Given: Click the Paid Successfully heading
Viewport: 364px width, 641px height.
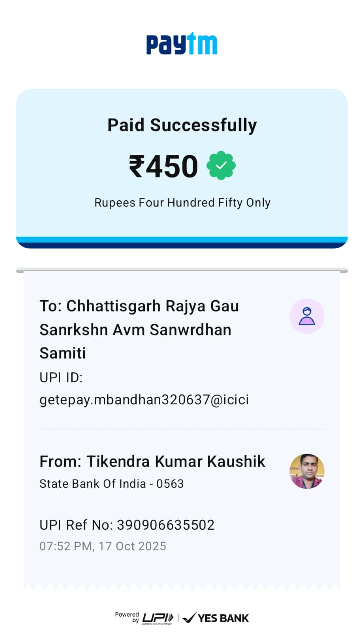Looking at the screenshot, I should 182,125.
